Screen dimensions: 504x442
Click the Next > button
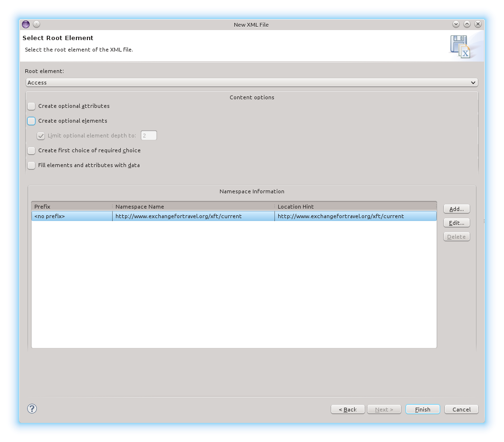(384, 409)
